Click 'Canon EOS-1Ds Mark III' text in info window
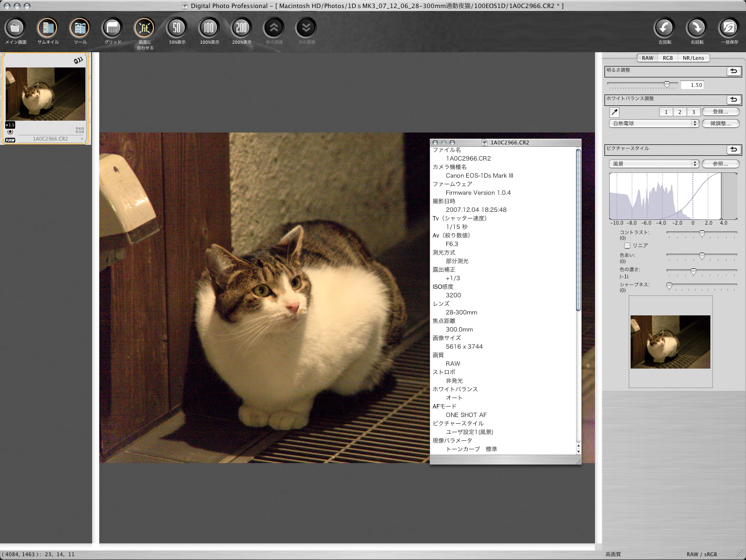746x560 pixels. click(x=479, y=176)
